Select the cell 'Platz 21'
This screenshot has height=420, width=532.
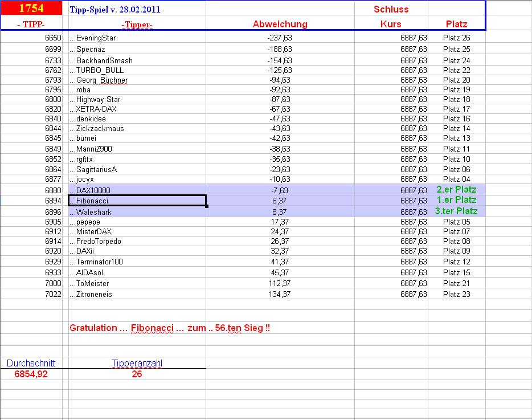456,283
